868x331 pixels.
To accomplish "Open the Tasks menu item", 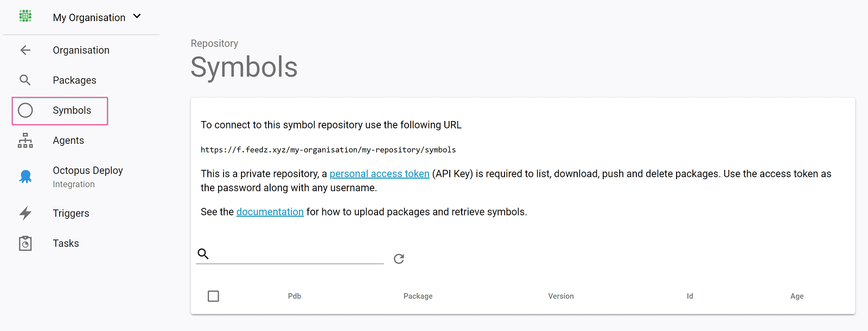I will click(x=66, y=243).
